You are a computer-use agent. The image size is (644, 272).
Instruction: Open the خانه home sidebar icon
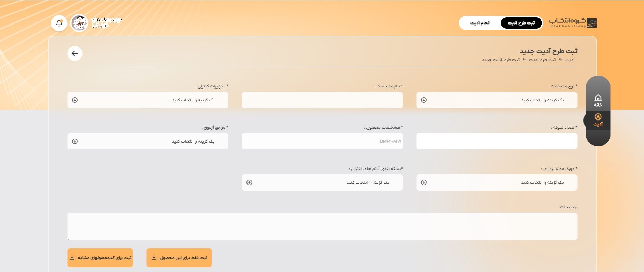(x=598, y=100)
